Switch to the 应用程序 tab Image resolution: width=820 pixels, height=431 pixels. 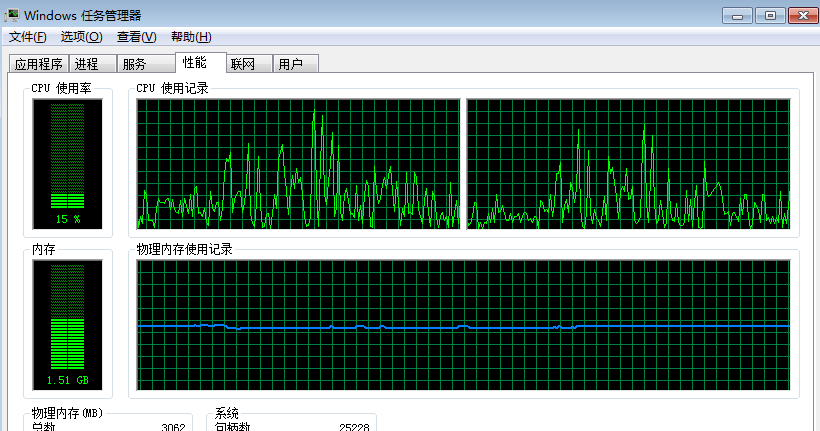(39, 64)
